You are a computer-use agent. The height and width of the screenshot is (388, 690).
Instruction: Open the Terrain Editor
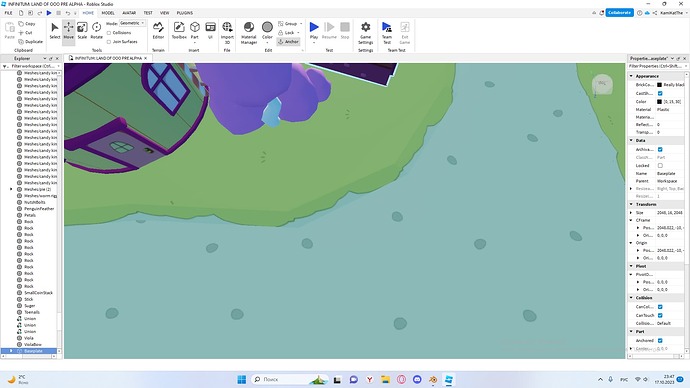click(158, 31)
